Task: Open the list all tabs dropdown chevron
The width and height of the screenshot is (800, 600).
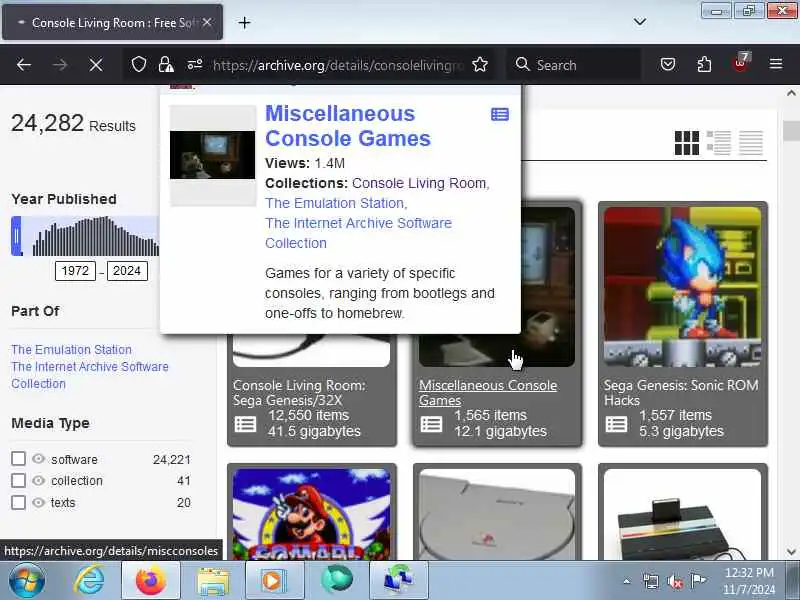Action: click(640, 22)
